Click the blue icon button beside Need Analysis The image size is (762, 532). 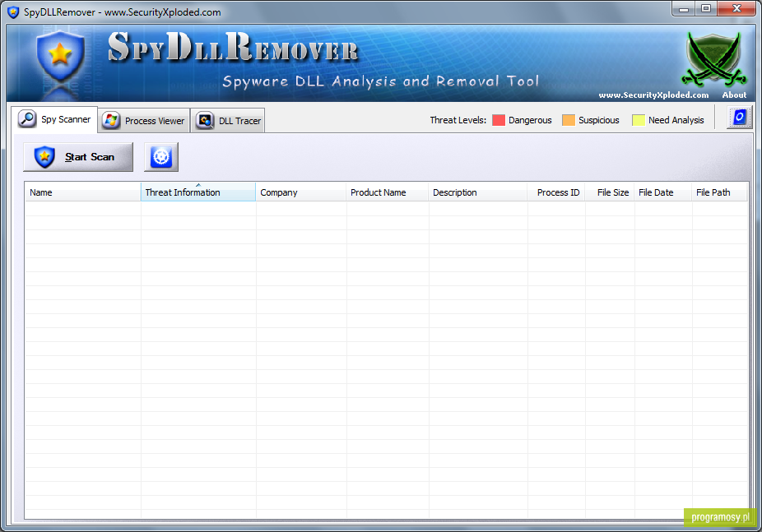click(739, 118)
